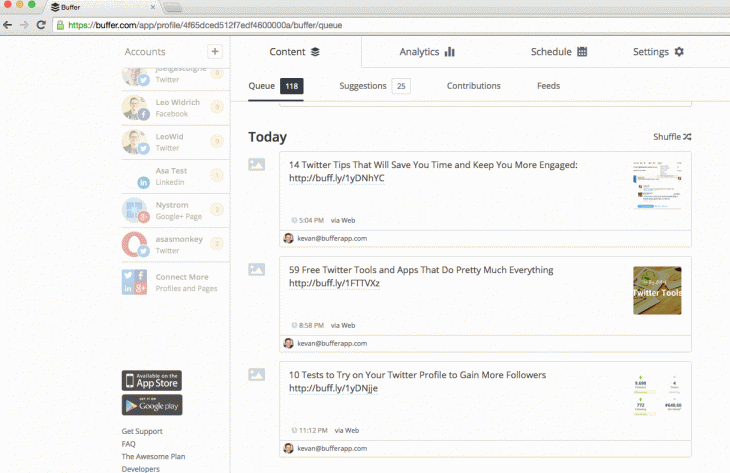Click image icon beside 10 Tests post
The width and height of the screenshot is (730, 473).
point(256,375)
